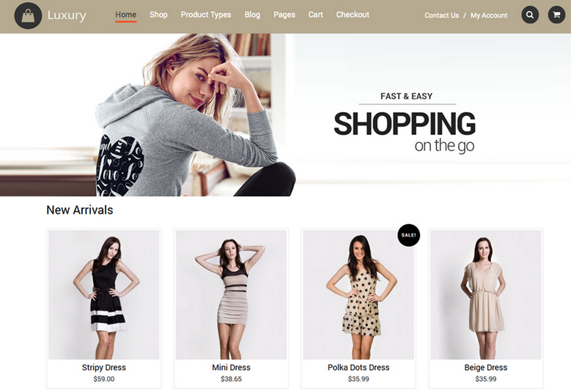Go to the Home menu item
Screen dimensions: 571x392
pos(125,15)
